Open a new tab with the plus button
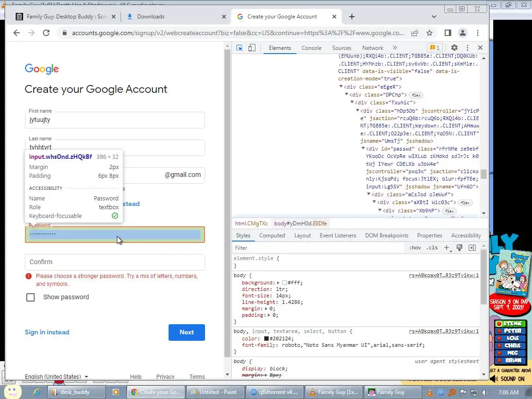Screen dimensions: 532x399 pyautogui.click(x=352, y=17)
